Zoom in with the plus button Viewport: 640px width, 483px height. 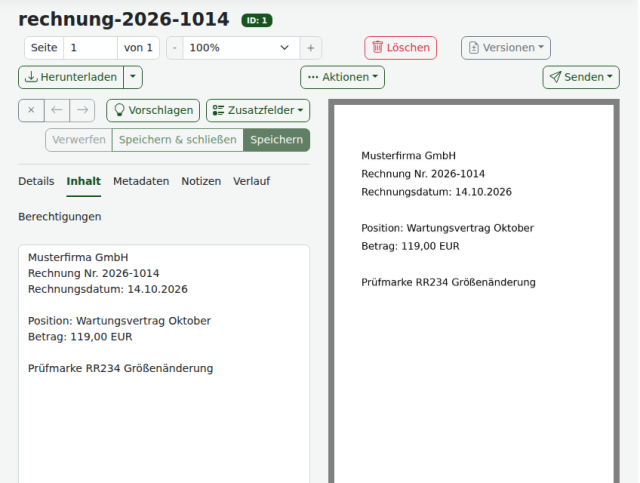[311, 48]
